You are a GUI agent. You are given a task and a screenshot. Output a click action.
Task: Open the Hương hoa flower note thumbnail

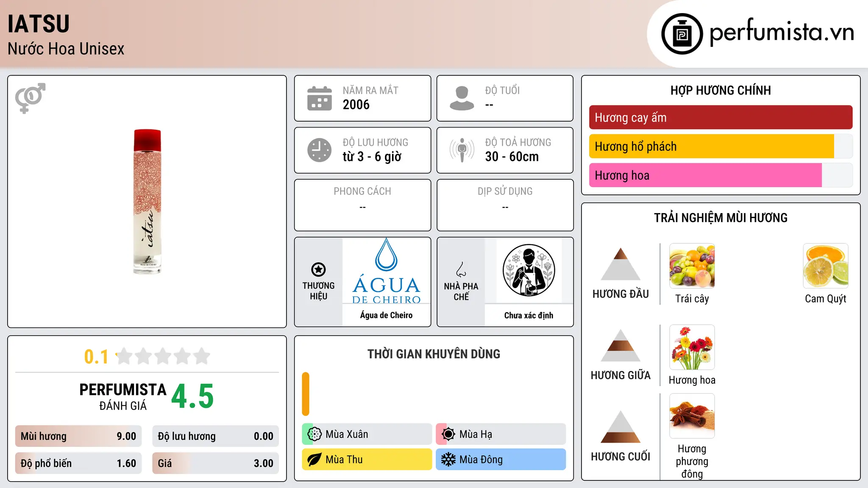coord(692,347)
